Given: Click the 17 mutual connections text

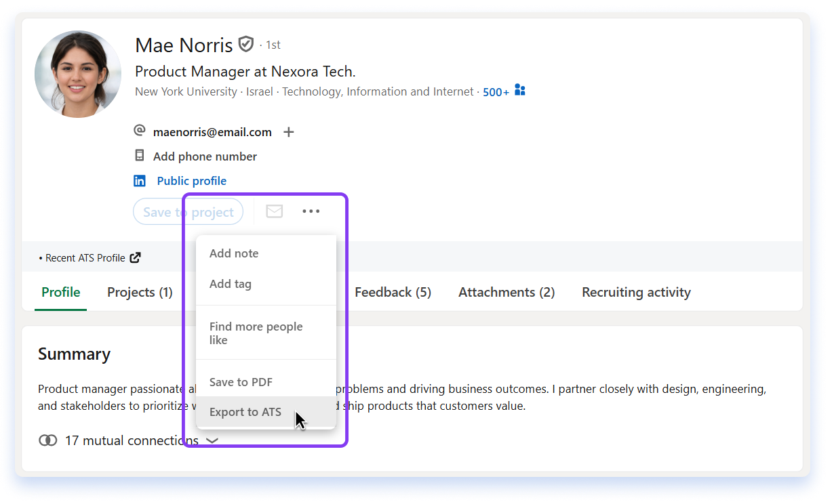Looking at the screenshot, I should pyautogui.click(x=132, y=441).
